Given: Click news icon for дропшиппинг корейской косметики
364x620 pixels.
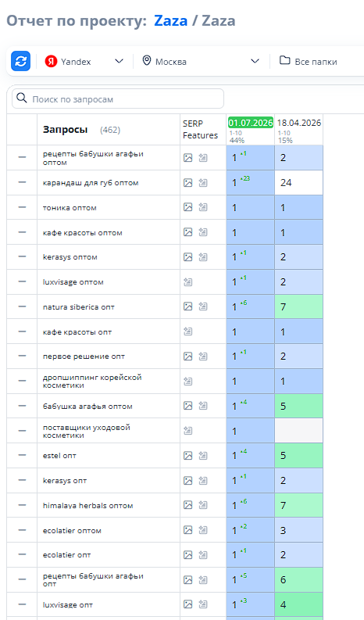Looking at the screenshot, I should [x=187, y=382].
